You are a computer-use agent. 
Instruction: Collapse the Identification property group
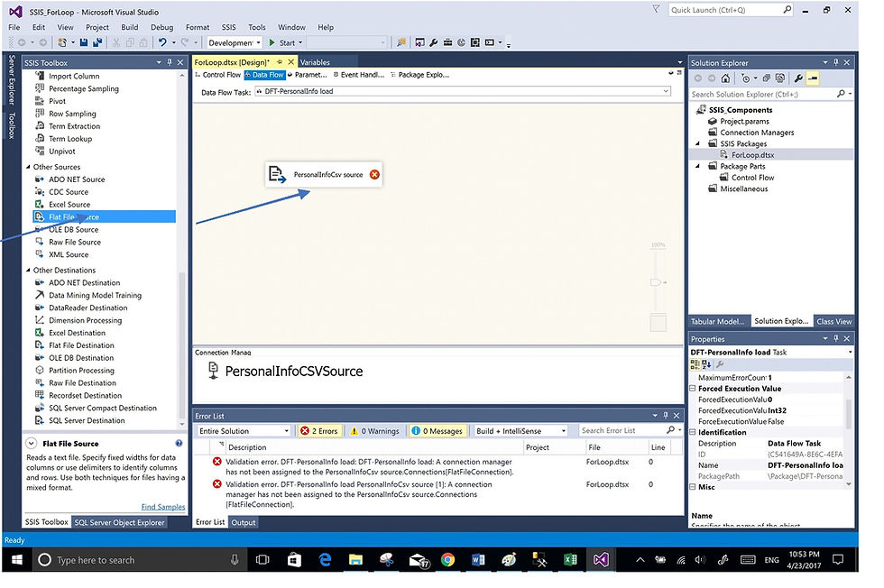[x=693, y=432]
